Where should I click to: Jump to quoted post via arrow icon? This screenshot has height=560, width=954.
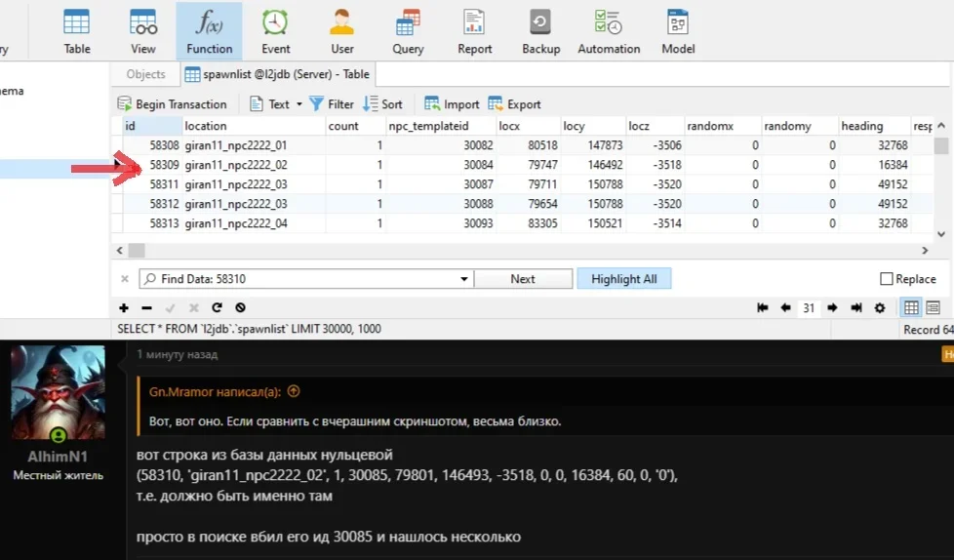coord(294,391)
